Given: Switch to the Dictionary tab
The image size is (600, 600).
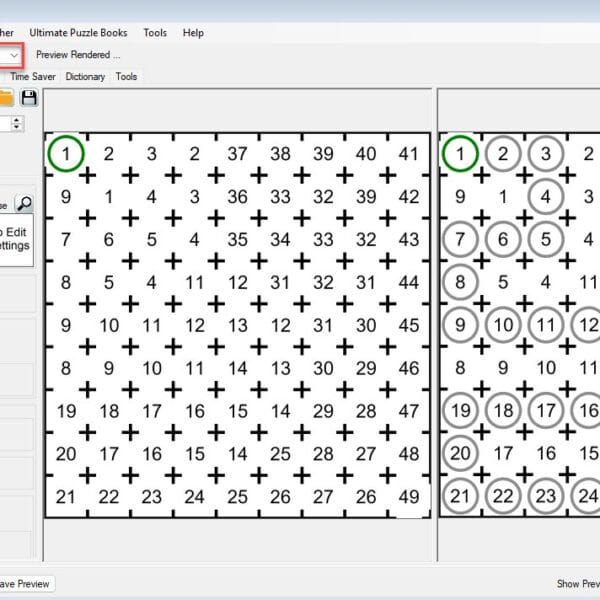Looking at the screenshot, I should tap(85, 76).
